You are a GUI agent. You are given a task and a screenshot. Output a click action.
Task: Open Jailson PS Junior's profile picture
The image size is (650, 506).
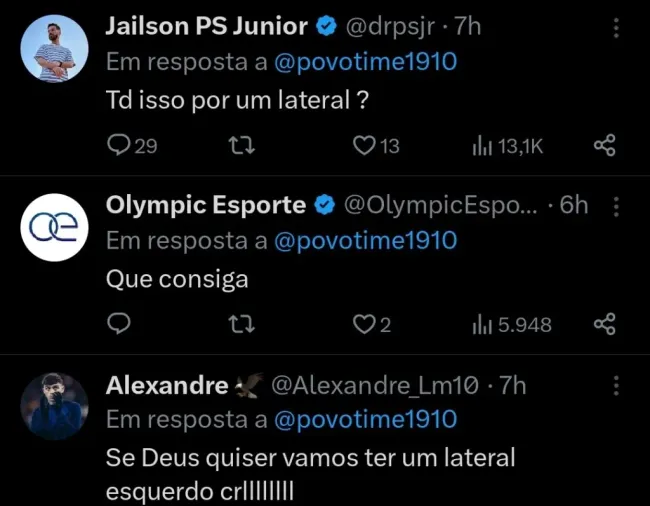pyautogui.click(x=54, y=49)
